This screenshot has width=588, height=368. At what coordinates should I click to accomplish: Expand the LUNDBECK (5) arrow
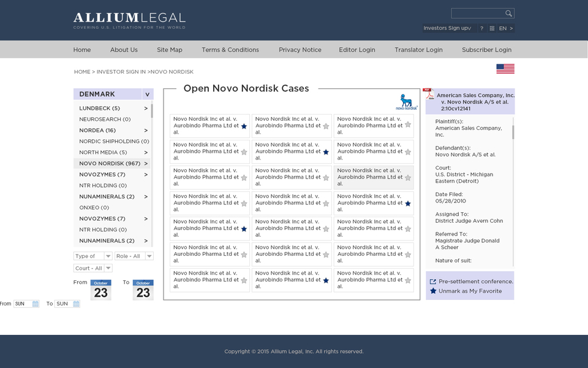pyautogui.click(x=146, y=109)
